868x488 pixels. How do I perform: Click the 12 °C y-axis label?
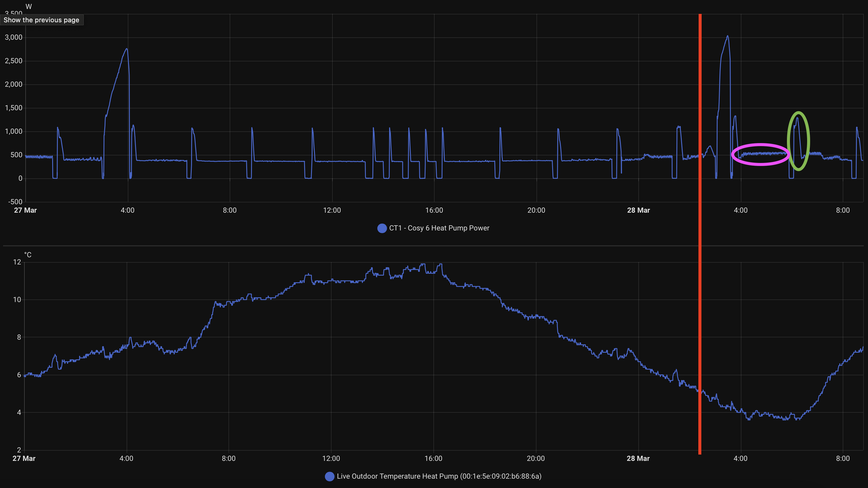point(17,262)
